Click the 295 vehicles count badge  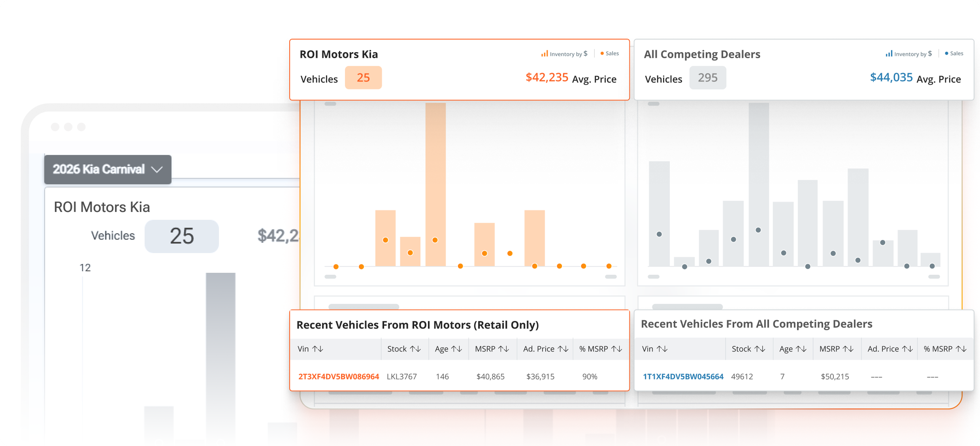[708, 77]
